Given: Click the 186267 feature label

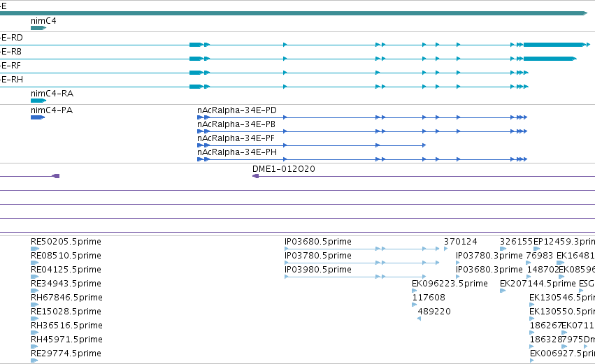Looking at the screenshot, I should coord(545,326).
